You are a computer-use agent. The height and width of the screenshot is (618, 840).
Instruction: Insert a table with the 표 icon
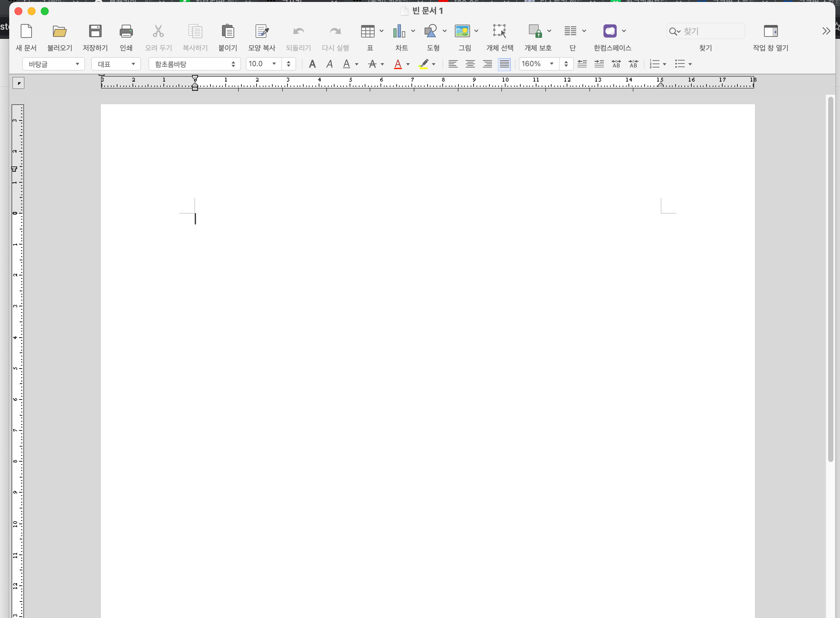[367, 31]
